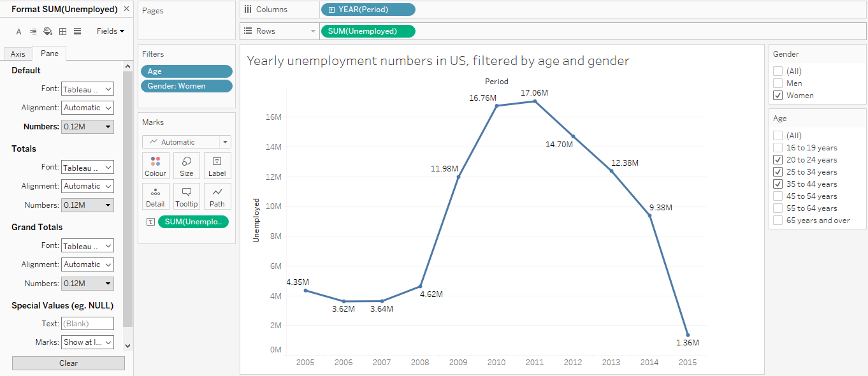
Task: Click the green SUM(Unemployed) pill in Rows
Action: 368,31
